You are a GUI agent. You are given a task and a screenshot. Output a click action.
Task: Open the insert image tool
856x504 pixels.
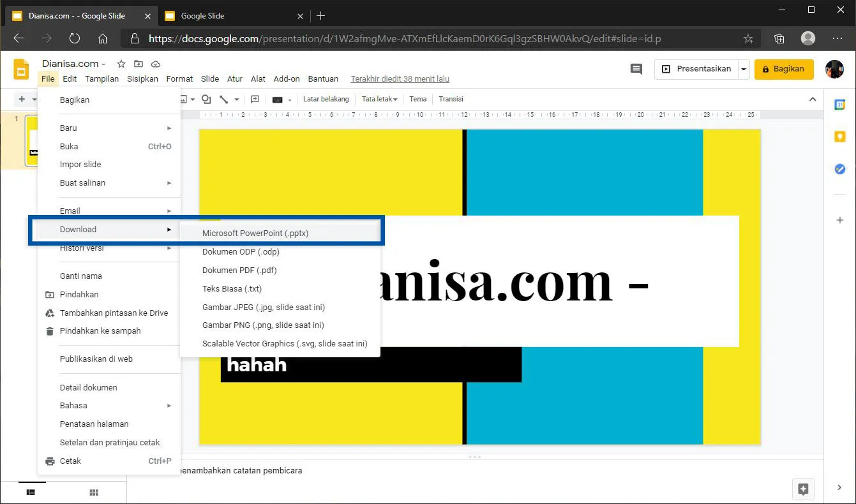pos(183,99)
